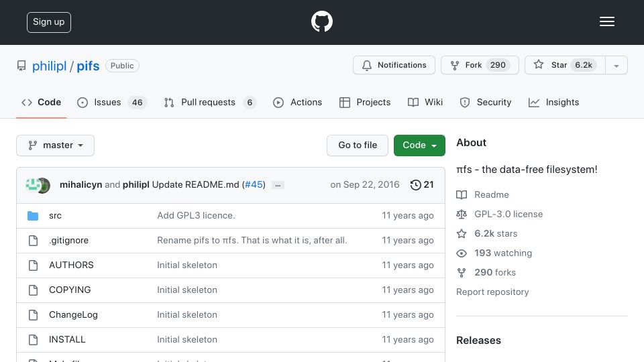Click the COPYING file icon

tap(34, 290)
